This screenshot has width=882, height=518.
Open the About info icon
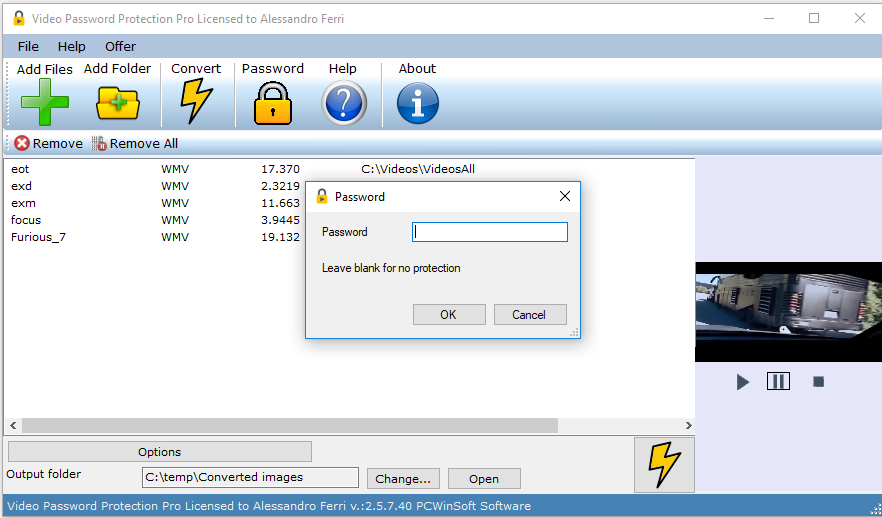coord(417,103)
